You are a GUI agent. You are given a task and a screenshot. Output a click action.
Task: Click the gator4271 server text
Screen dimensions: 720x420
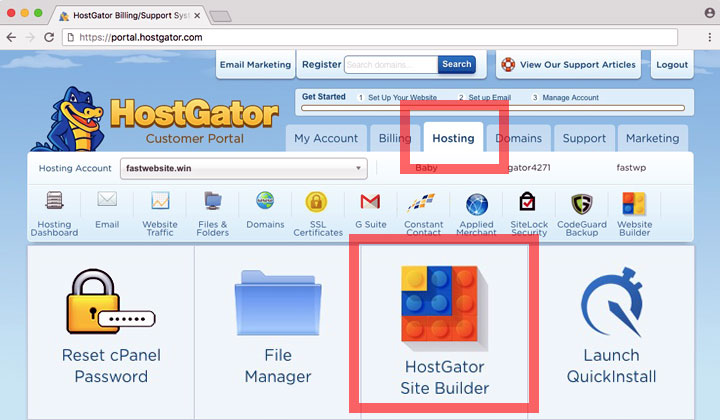tap(529, 168)
